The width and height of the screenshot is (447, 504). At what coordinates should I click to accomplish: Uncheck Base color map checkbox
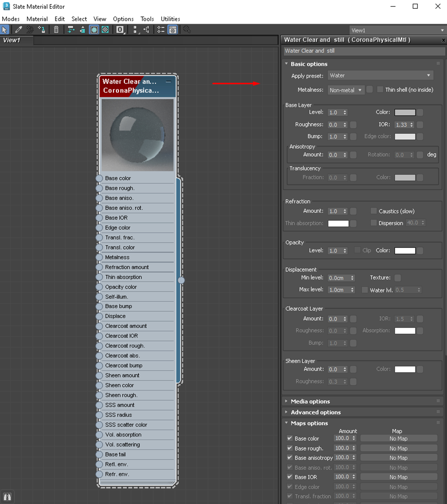pyautogui.click(x=289, y=438)
